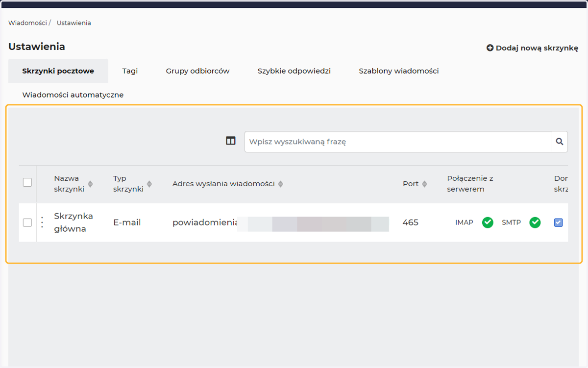Click the magnifier search icon
This screenshot has height=368, width=588.
click(x=560, y=142)
